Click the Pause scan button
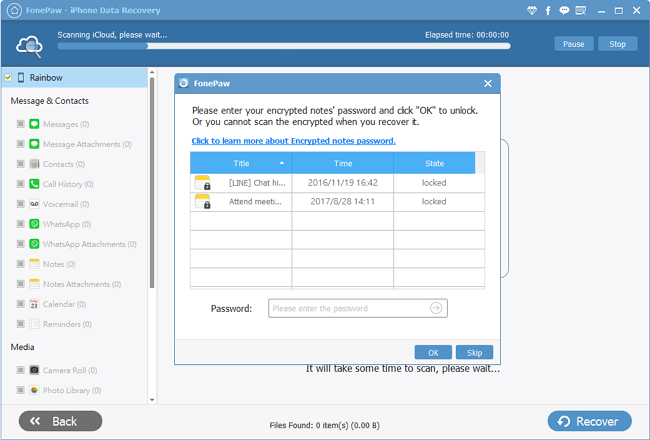This screenshot has height=440, width=650. [574, 44]
